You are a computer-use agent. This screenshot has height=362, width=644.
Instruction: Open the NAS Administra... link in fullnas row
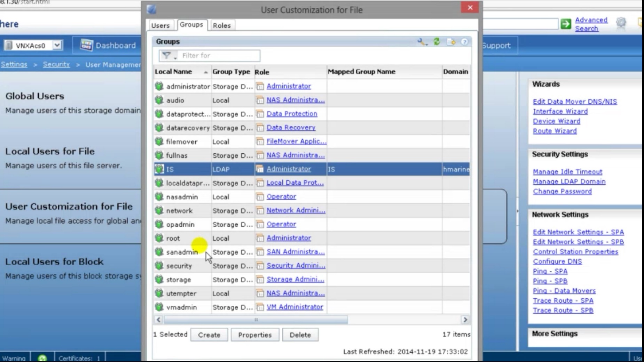(x=296, y=155)
